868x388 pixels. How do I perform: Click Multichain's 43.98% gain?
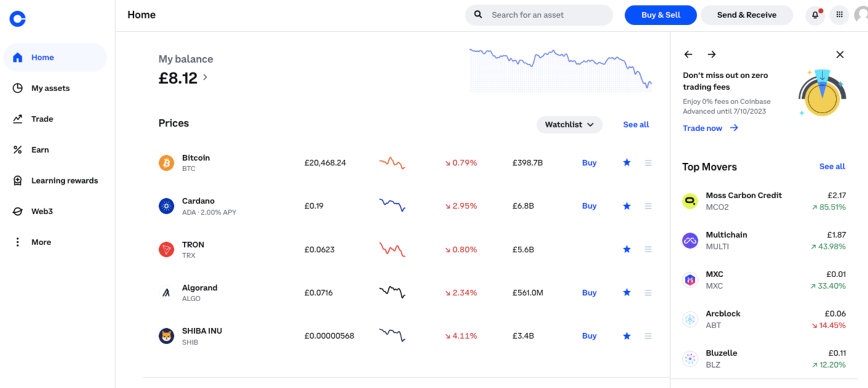pyautogui.click(x=828, y=246)
